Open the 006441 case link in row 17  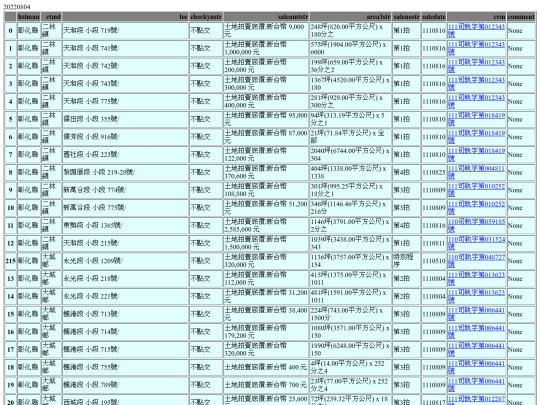[476, 350]
